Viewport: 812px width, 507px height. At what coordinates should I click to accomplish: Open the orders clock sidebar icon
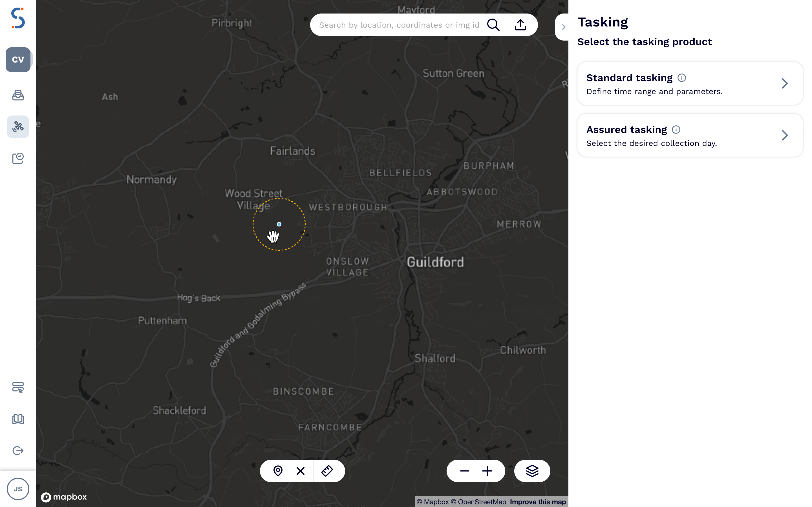18,158
